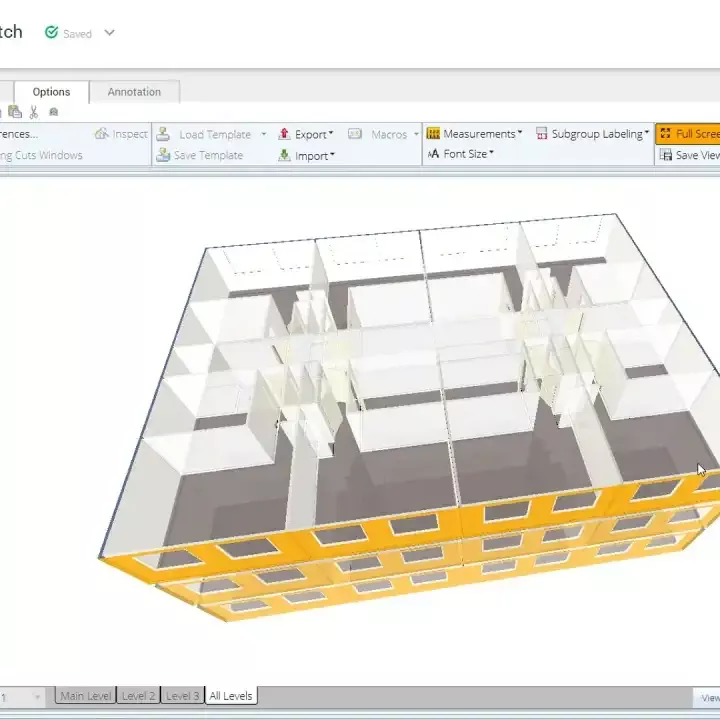Select the Level 2 tab
The image size is (720, 720).
click(138, 696)
